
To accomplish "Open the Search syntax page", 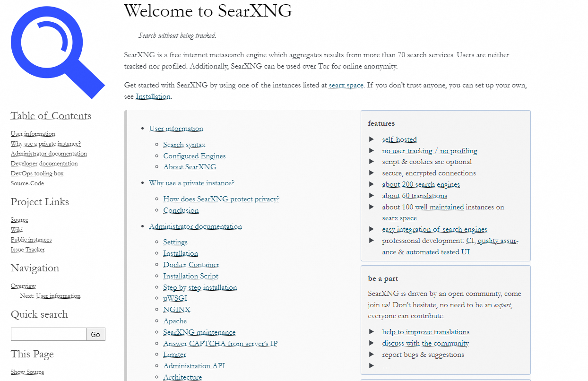I will click(184, 144).
